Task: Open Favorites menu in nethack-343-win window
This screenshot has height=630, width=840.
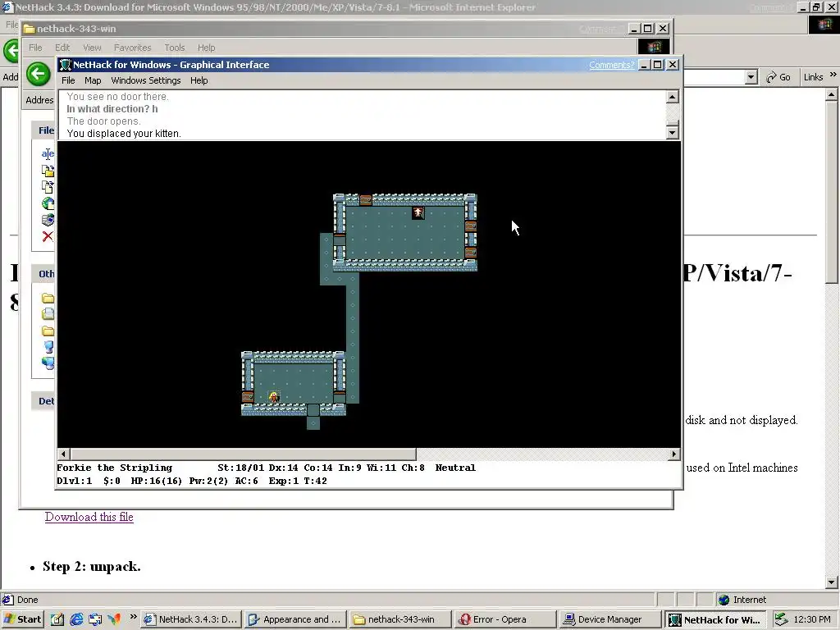Action: tap(132, 48)
